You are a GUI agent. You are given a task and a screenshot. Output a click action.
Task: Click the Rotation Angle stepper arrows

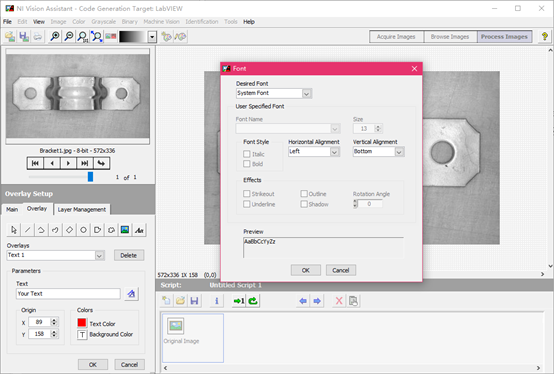click(355, 204)
